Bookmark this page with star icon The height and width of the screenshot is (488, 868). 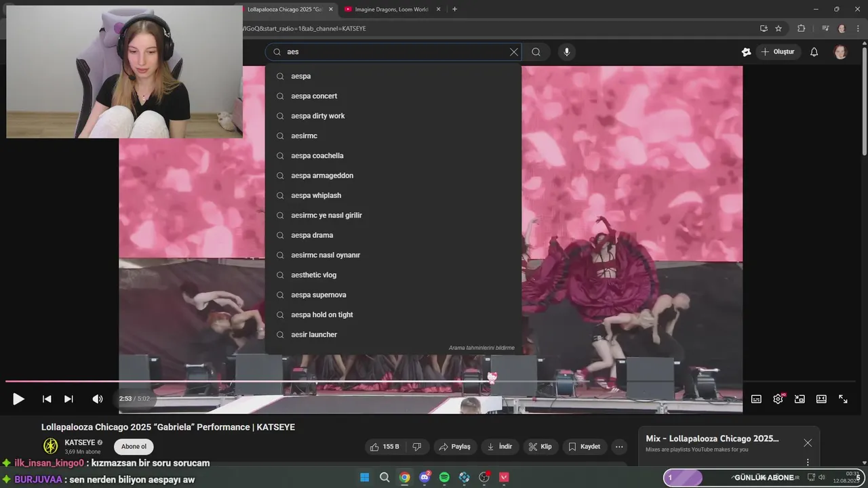pyautogui.click(x=778, y=28)
